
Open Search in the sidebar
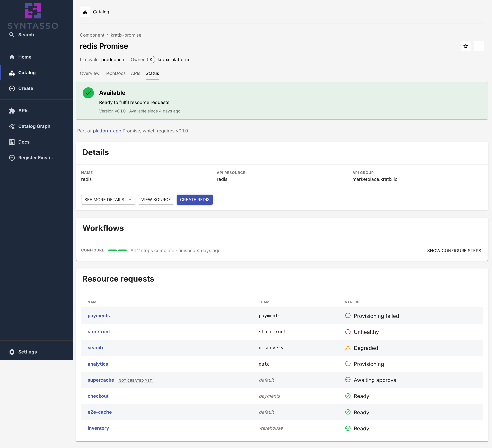(21, 35)
